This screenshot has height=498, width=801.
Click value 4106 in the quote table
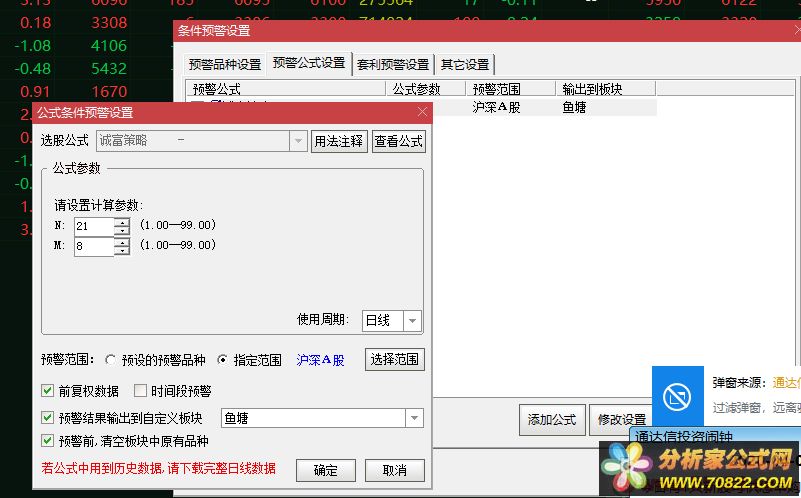[x=109, y=45]
